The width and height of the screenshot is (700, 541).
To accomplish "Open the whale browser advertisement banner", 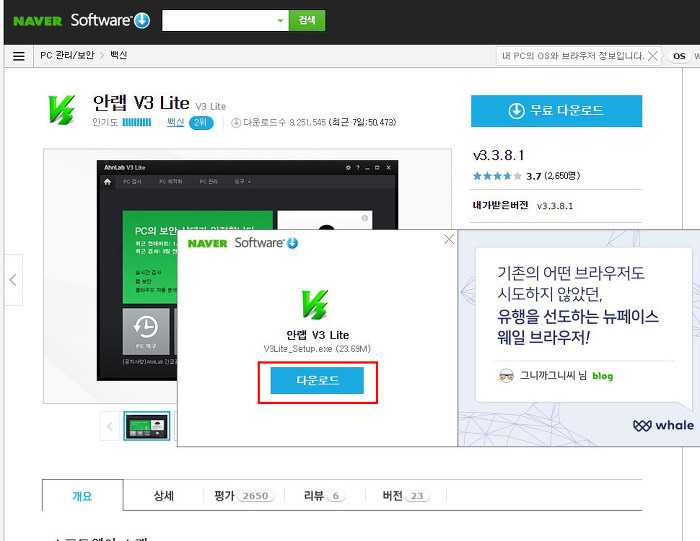I will 579,338.
